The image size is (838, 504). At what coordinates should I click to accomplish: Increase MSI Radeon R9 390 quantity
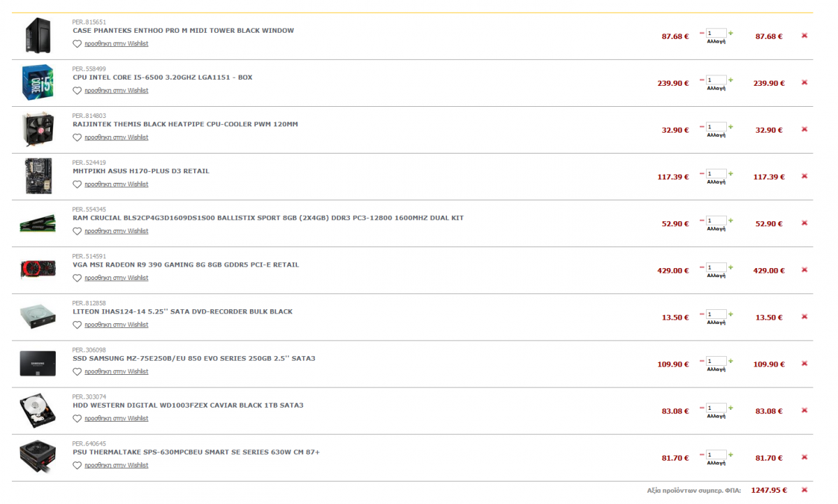pos(731,267)
